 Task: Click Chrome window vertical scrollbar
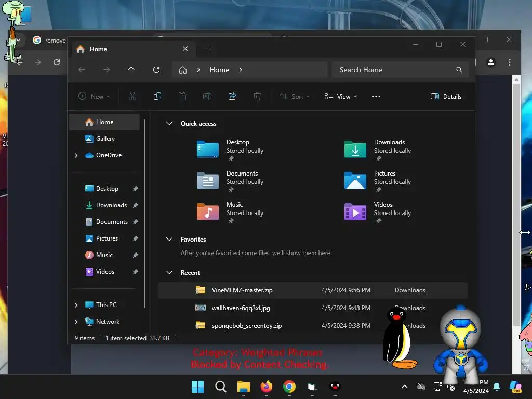point(516,204)
